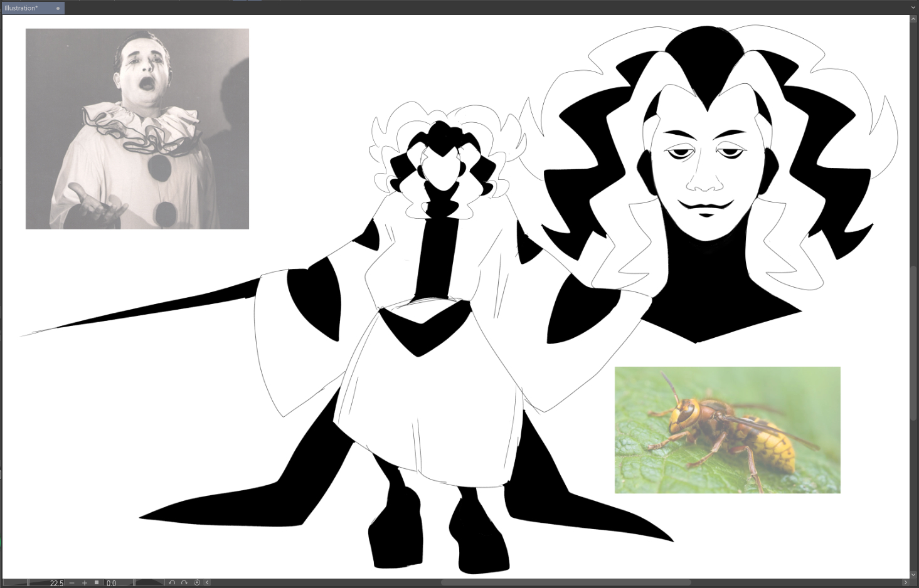Click the vertical scrollbar thumb
919x588 pixels.
tap(914, 344)
